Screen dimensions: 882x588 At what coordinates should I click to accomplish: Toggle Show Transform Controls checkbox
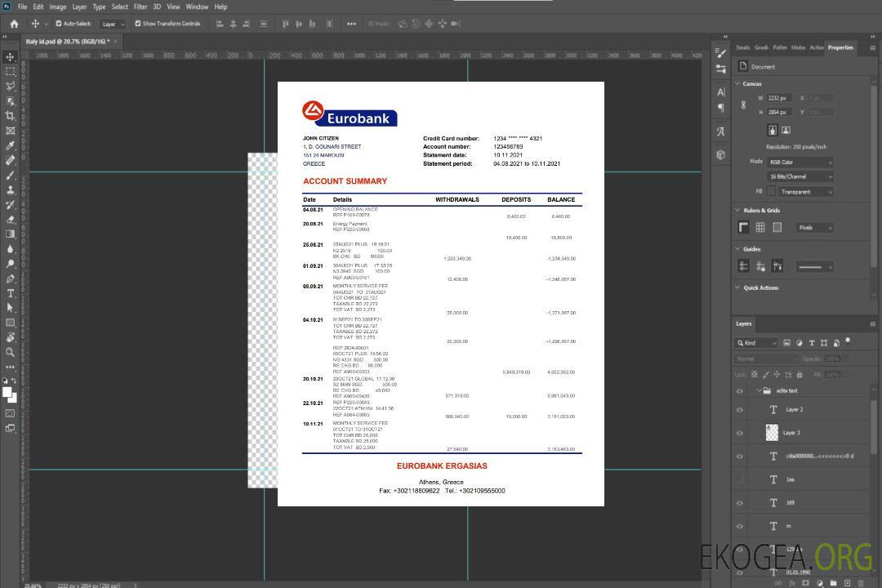[x=138, y=24]
